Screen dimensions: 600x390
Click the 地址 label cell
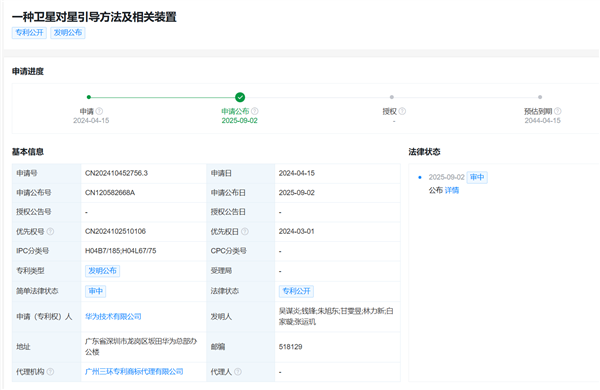coord(47,347)
